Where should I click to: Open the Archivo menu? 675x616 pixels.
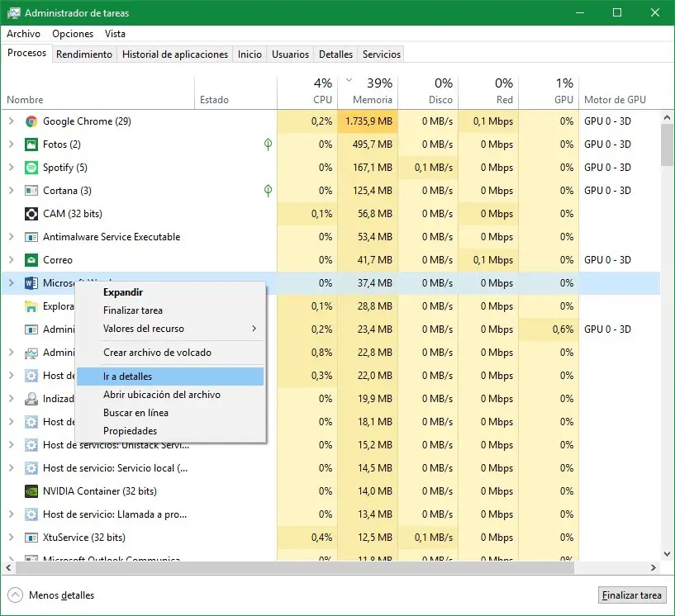click(x=23, y=34)
